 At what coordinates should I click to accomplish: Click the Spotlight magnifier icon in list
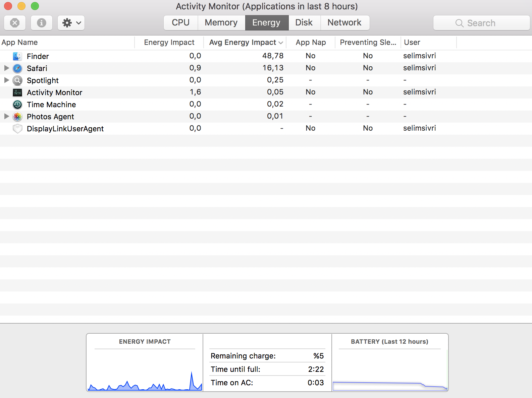click(x=17, y=80)
